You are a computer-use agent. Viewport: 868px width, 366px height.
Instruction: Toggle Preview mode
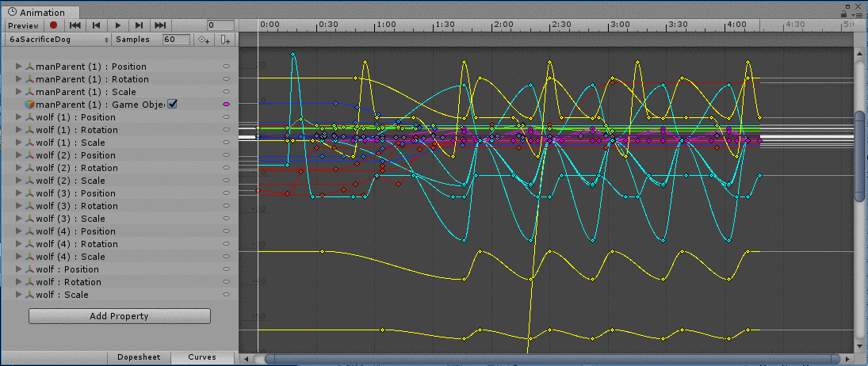coord(23,26)
